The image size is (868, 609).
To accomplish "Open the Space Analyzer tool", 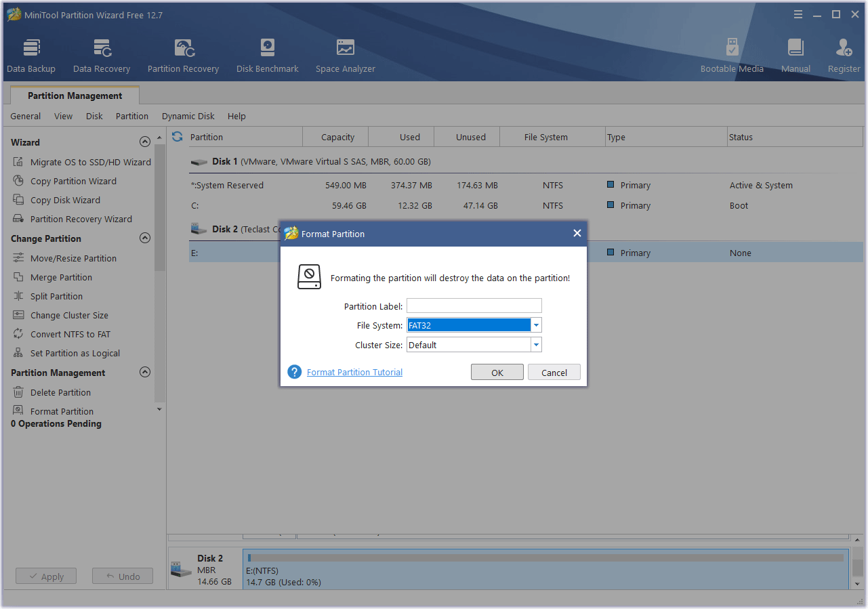I will coord(346,56).
